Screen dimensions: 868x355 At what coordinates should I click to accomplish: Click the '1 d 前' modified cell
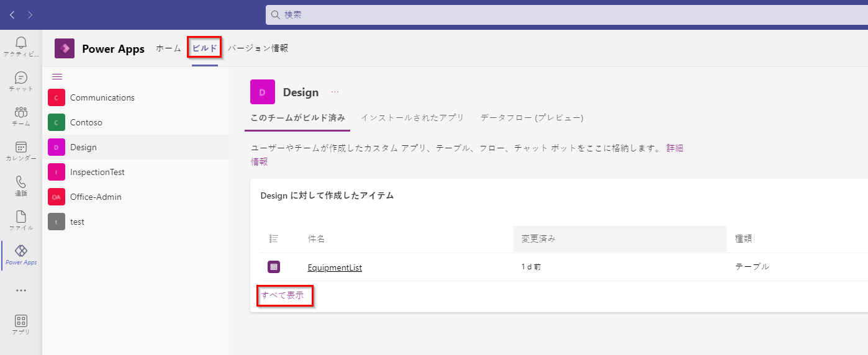531,267
